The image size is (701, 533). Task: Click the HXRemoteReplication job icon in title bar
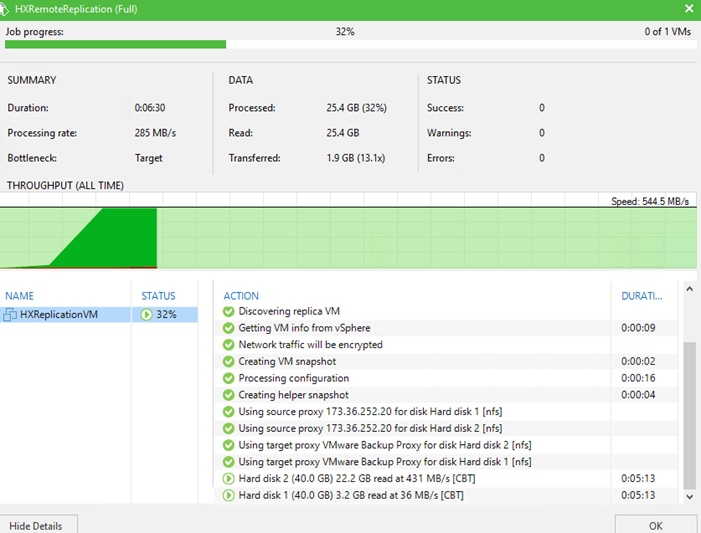(4, 9)
